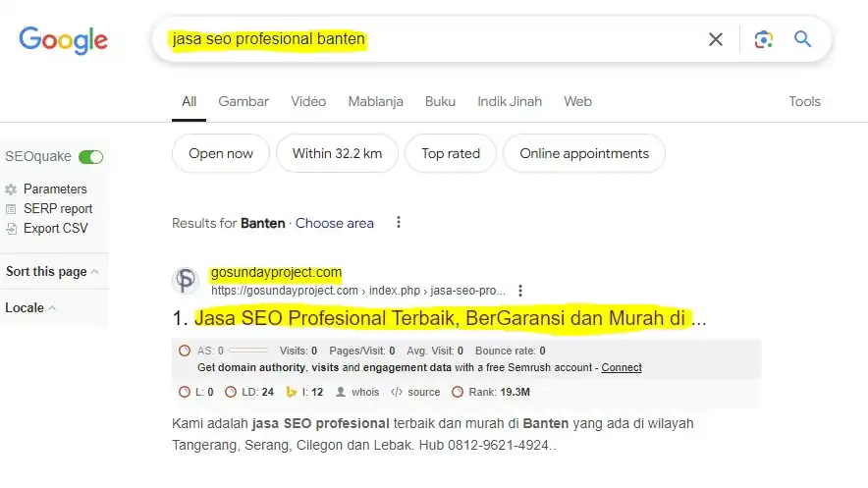Viewport: 868px width, 488px height.
Task: Toggle the SEOquake switch off
Action: point(90,157)
